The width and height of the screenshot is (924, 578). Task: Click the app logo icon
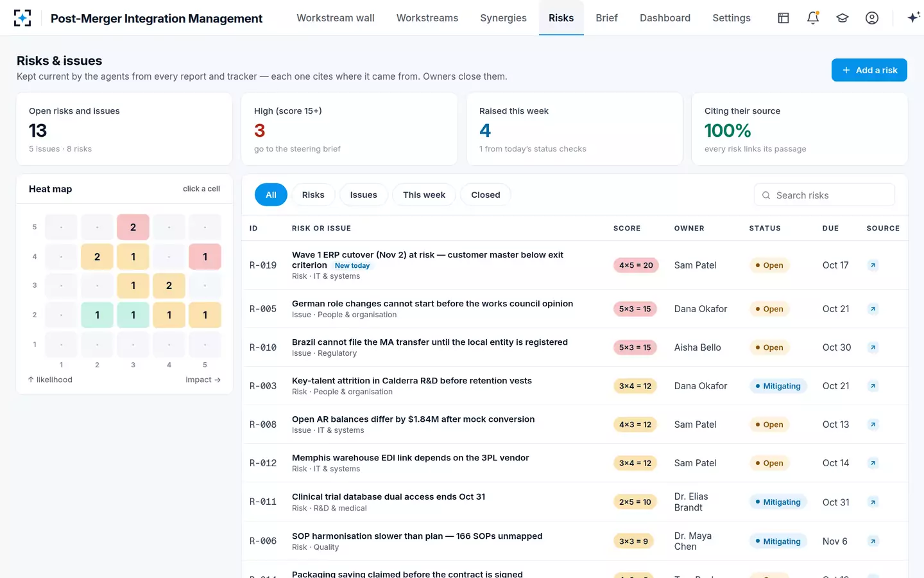(x=22, y=18)
